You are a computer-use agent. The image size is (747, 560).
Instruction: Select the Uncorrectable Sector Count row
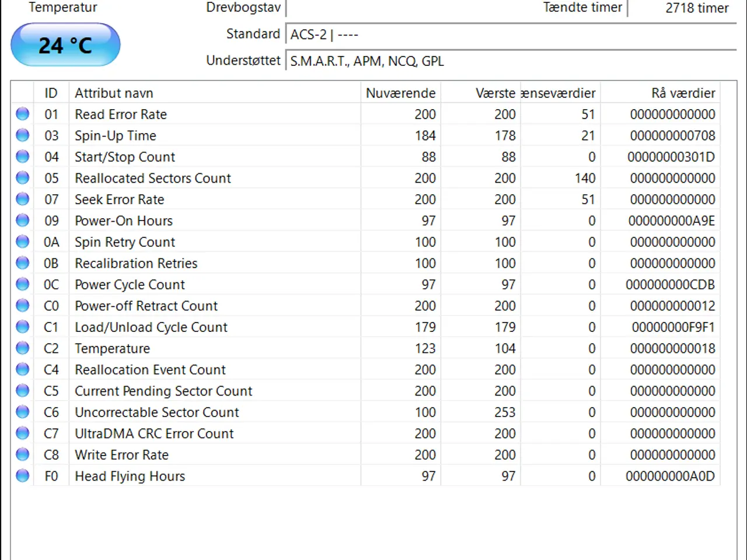coord(365,412)
